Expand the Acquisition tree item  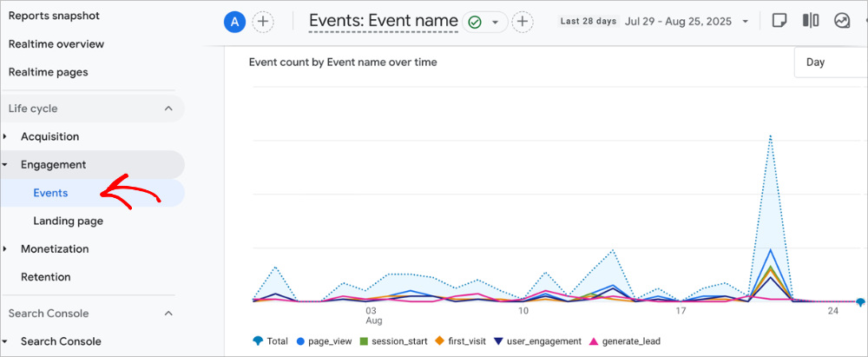point(5,136)
